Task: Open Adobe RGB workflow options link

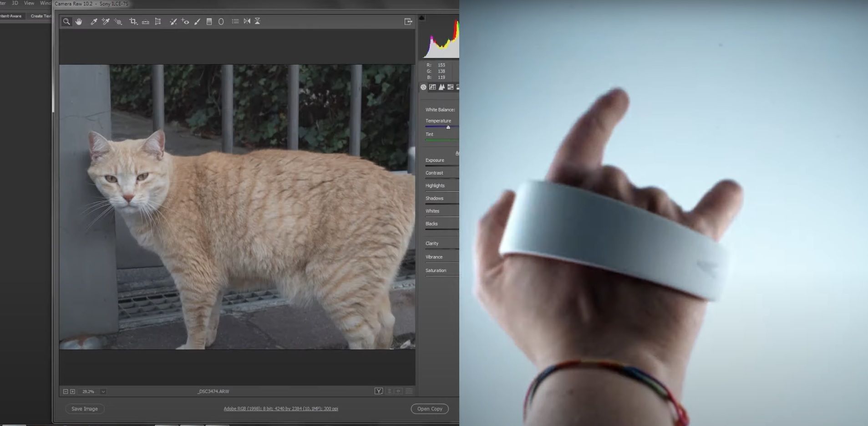Action: pyautogui.click(x=280, y=409)
